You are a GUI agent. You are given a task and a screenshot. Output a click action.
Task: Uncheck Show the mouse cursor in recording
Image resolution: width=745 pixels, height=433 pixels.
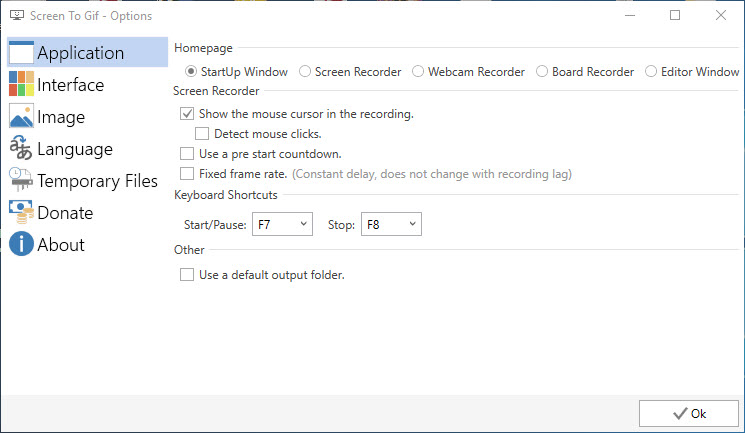[x=187, y=114]
